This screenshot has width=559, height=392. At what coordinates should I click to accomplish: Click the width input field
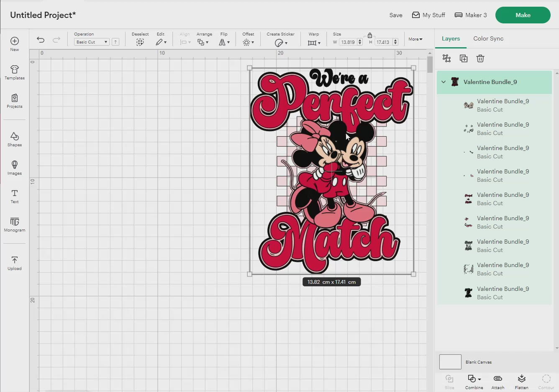point(348,42)
